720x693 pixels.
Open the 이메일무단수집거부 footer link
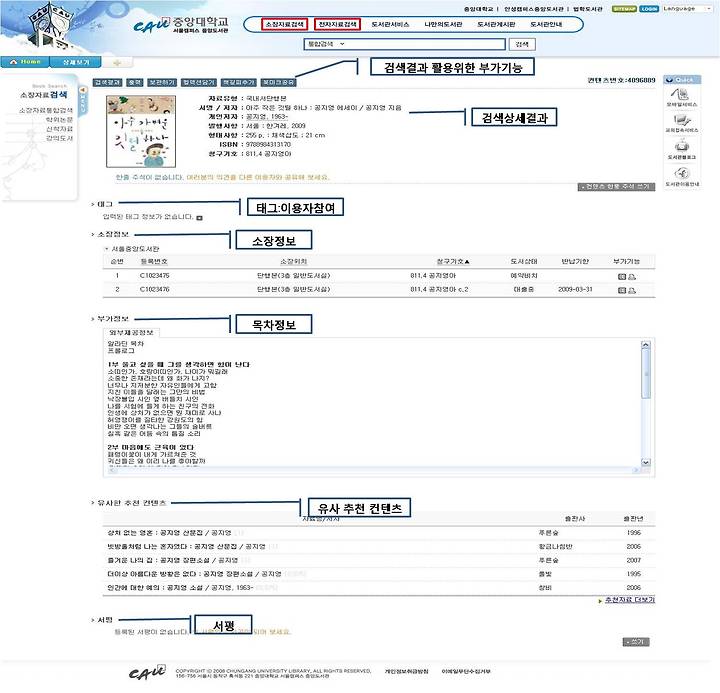pyautogui.click(x=466, y=671)
